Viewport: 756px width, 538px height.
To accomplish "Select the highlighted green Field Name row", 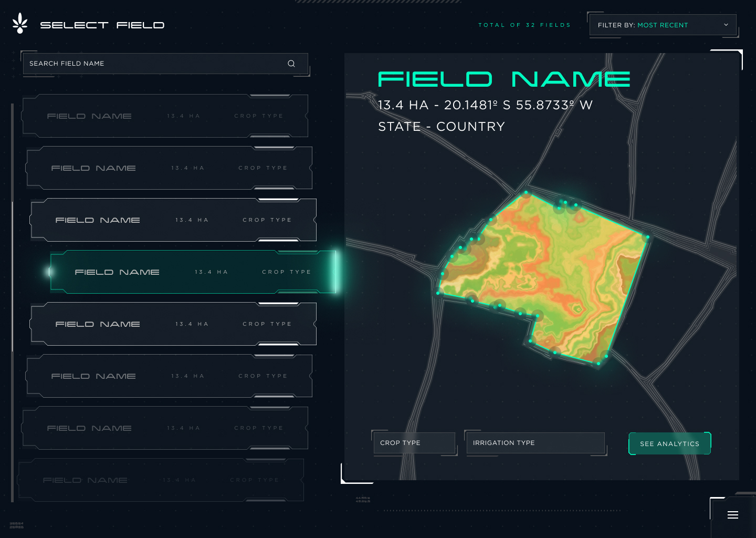I will 193,272.
